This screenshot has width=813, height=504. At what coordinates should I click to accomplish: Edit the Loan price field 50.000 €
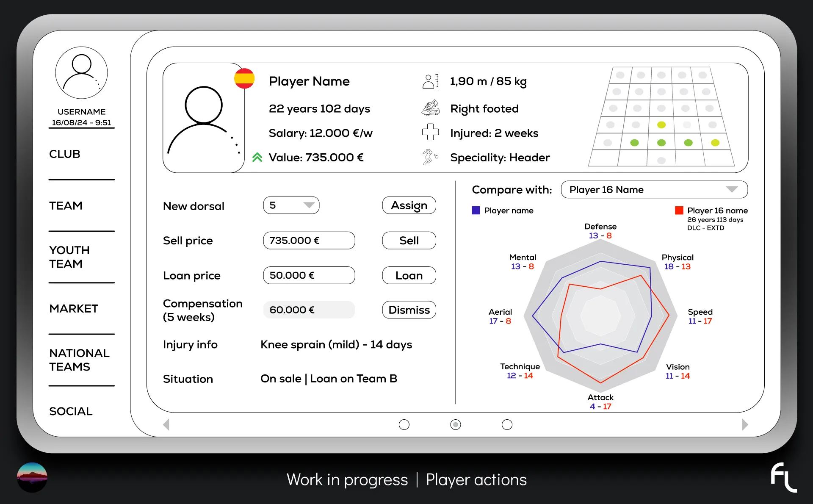pos(309,275)
